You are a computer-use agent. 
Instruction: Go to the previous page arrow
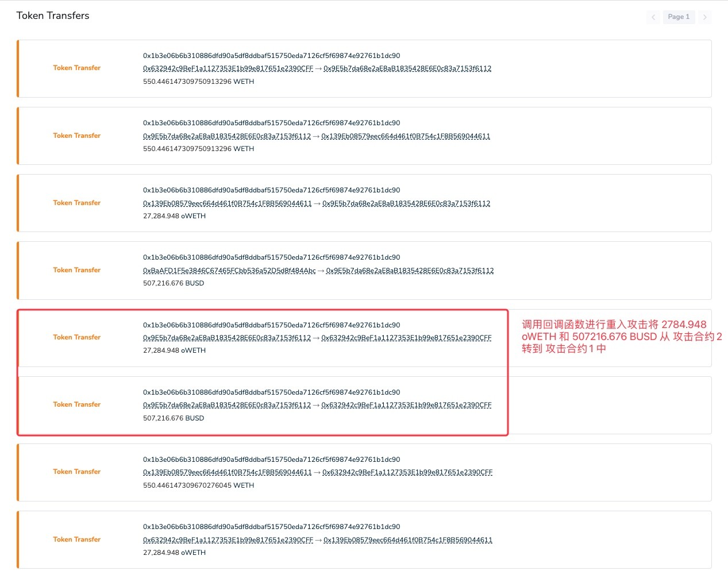(x=653, y=17)
